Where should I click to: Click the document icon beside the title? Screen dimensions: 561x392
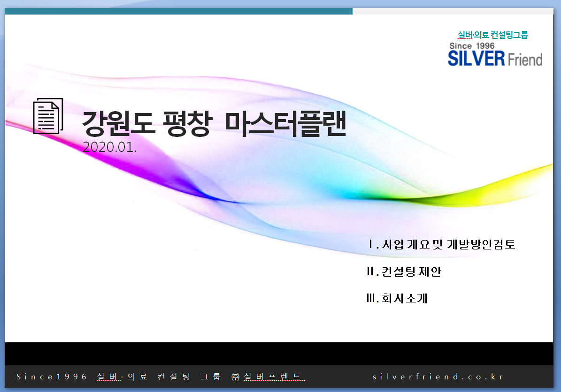(x=48, y=116)
